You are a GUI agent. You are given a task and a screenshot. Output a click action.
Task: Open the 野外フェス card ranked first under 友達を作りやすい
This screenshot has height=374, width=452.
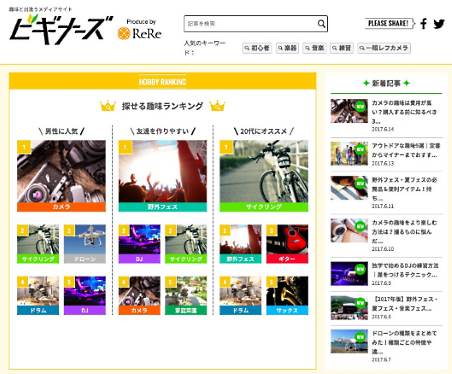coord(163,176)
